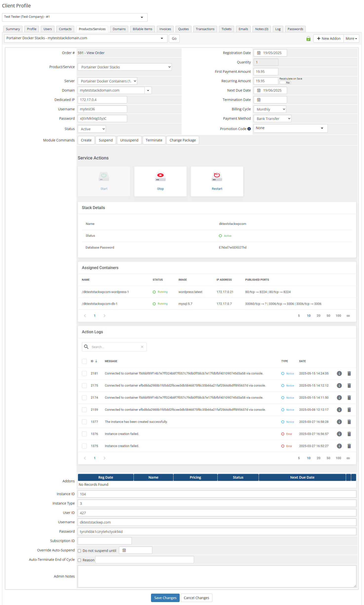Click the Admin Notes text area
The width and height of the screenshot is (364, 605).
(217, 576)
